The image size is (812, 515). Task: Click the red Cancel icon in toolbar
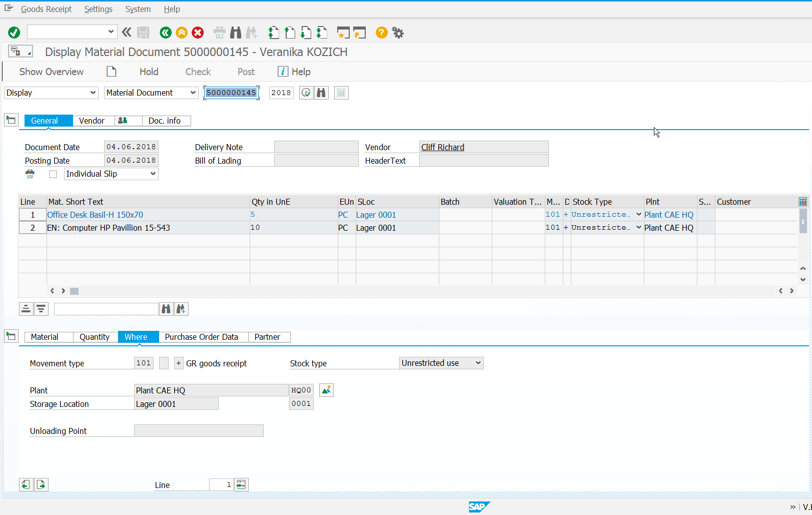(x=198, y=33)
